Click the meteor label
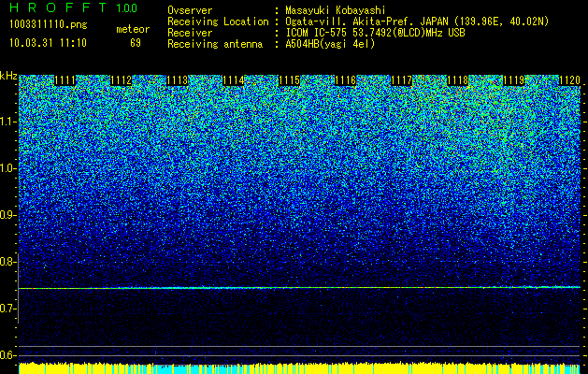The image size is (588, 374). click(x=133, y=29)
